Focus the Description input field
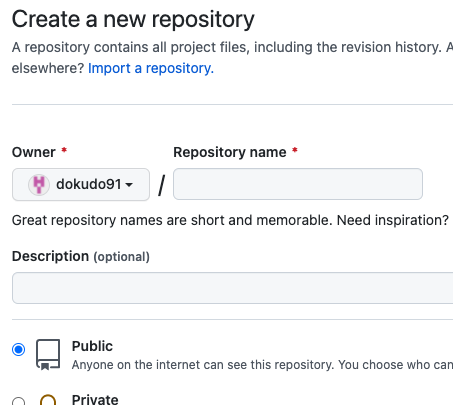Screen dimensions: 453x405 click(x=232, y=288)
